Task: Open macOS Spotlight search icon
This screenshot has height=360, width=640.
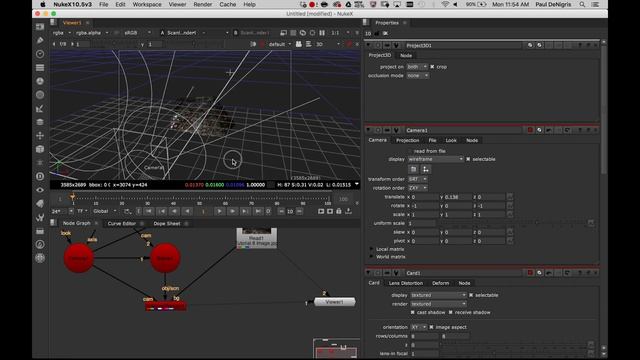Action: click(x=582, y=4)
